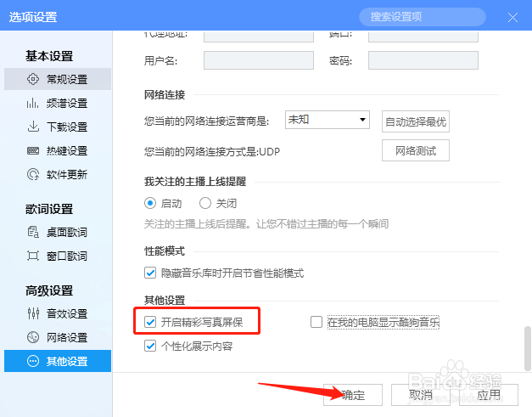Click the 网络连接 section title
Image resolution: width=532 pixels, height=417 pixels.
pos(165,94)
